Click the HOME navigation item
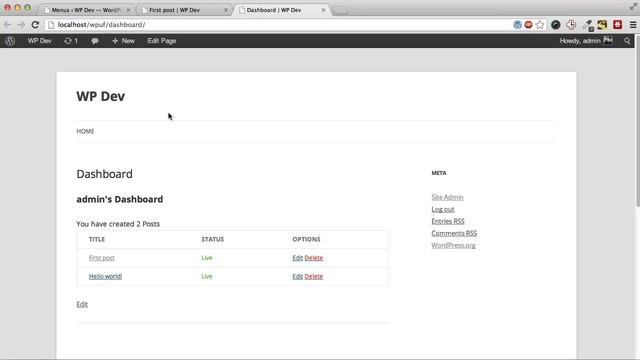This screenshot has height=360, width=640. point(85,131)
